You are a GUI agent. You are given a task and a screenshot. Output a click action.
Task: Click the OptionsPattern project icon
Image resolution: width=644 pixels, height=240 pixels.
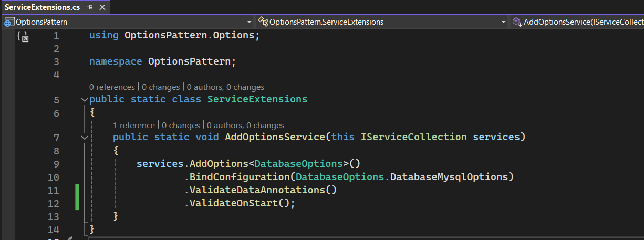click(x=9, y=22)
